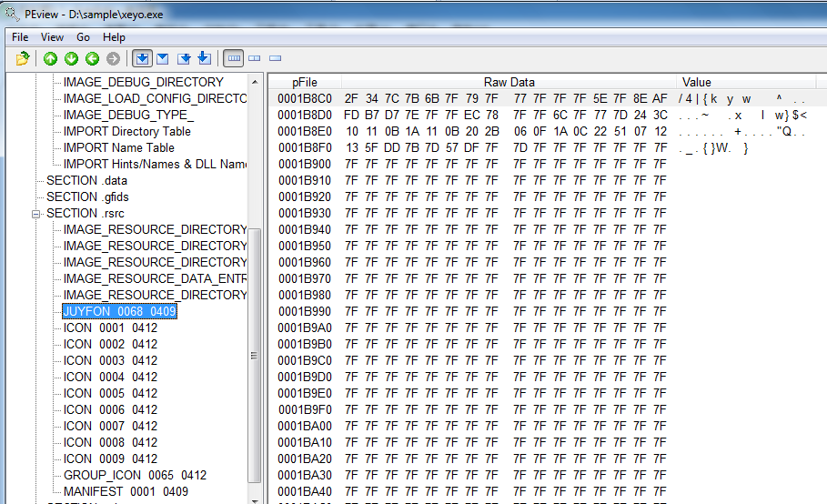Click the offset 0001BA00 row
The image size is (827, 504).
pos(548,426)
